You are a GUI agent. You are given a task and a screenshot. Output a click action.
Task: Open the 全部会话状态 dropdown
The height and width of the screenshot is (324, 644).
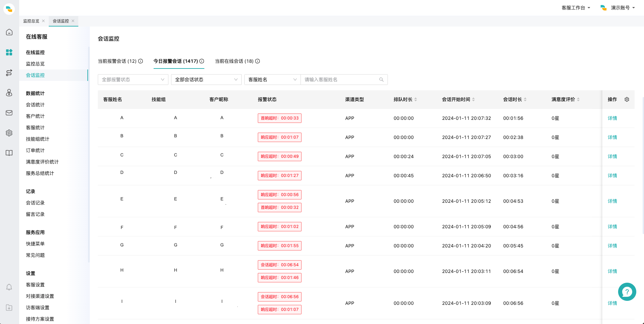206,80
